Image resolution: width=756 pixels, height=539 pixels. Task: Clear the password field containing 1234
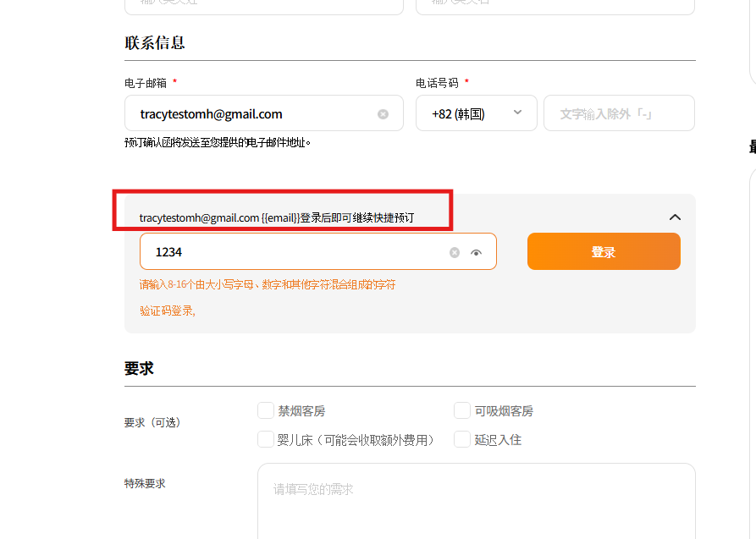pos(454,253)
